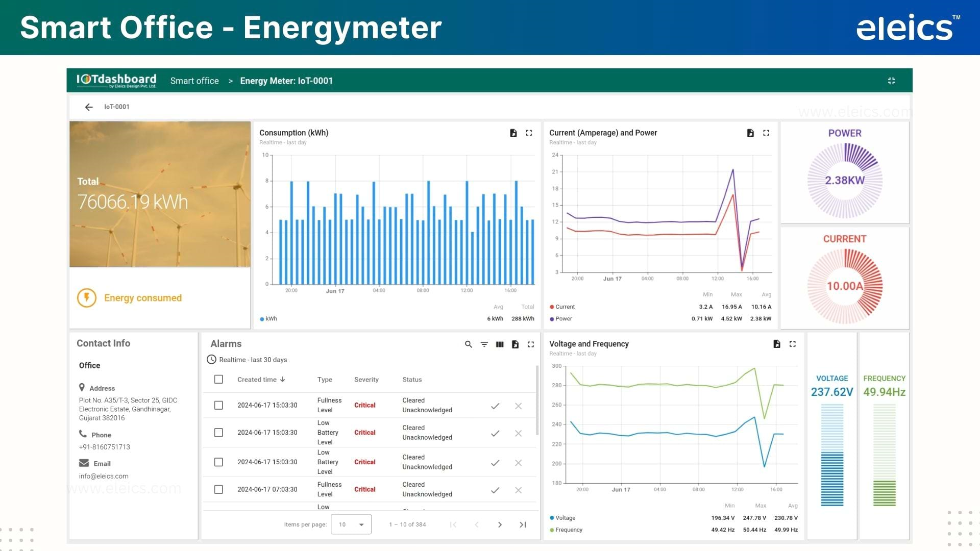Go to next page of alarms
Viewport: 980px width, 551px height.
[x=500, y=524]
